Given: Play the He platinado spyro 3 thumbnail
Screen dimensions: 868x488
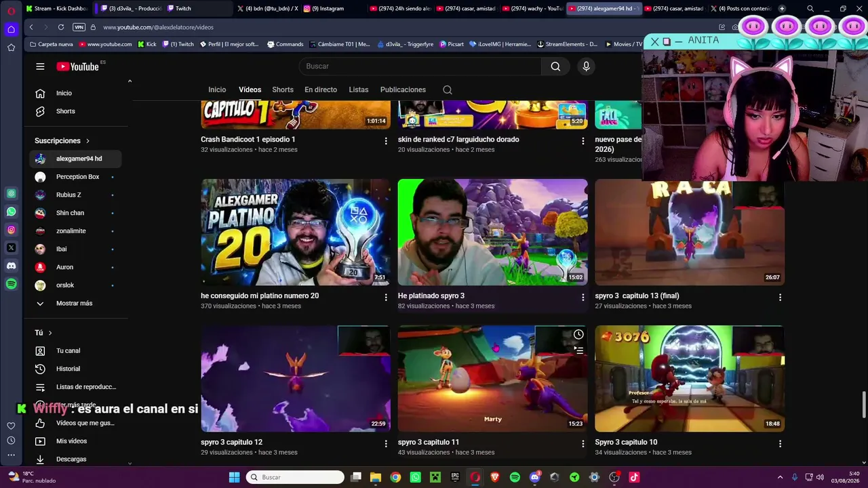Looking at the screenshot, I should pyautogui.click(x=493, y=232).
